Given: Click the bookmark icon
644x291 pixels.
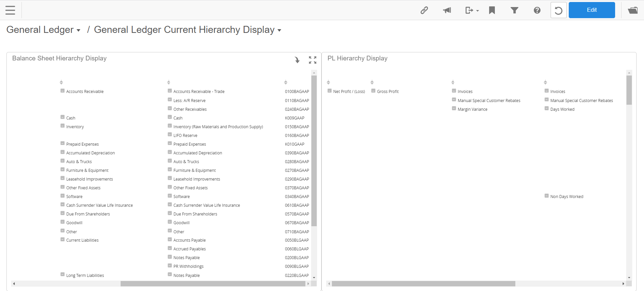Looking at the screenshot, I should coord(492,10).
